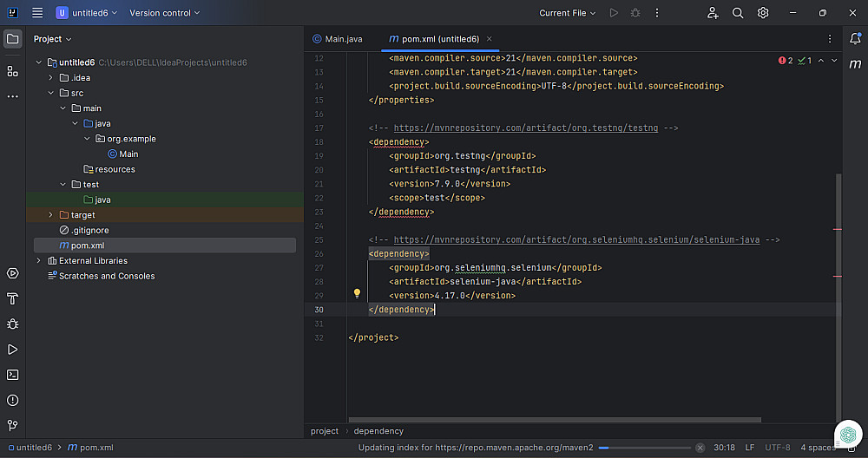Click the Debug bug icon in toolbar
This screenshot has height=458, width=868.
636,13
